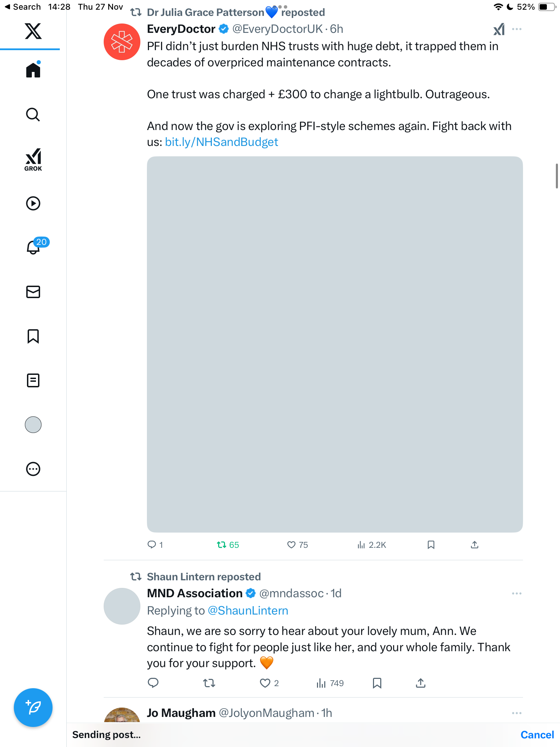The height and width of the screenshot is (747, 560).
Task: Open more options for EveryDoctor post
Action: [516, 29]
